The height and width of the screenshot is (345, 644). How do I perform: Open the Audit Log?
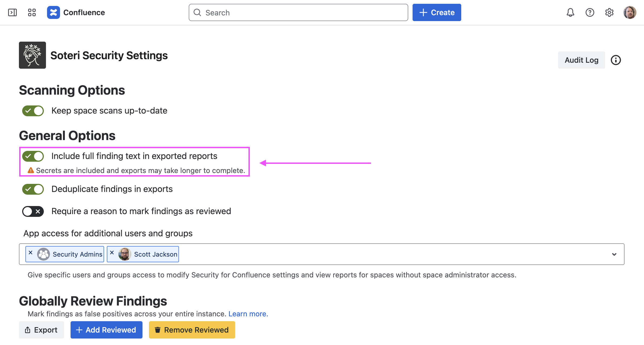click(x=581, y=60)
